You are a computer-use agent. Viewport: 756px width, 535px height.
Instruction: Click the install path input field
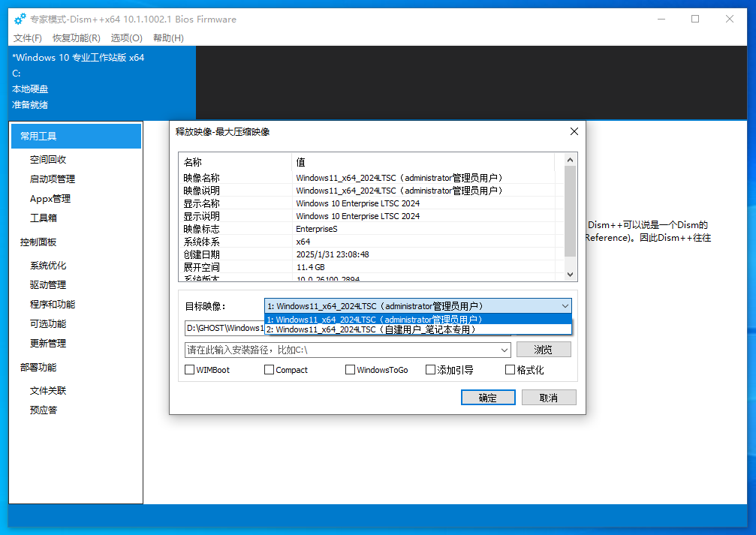tap(342, 350)
